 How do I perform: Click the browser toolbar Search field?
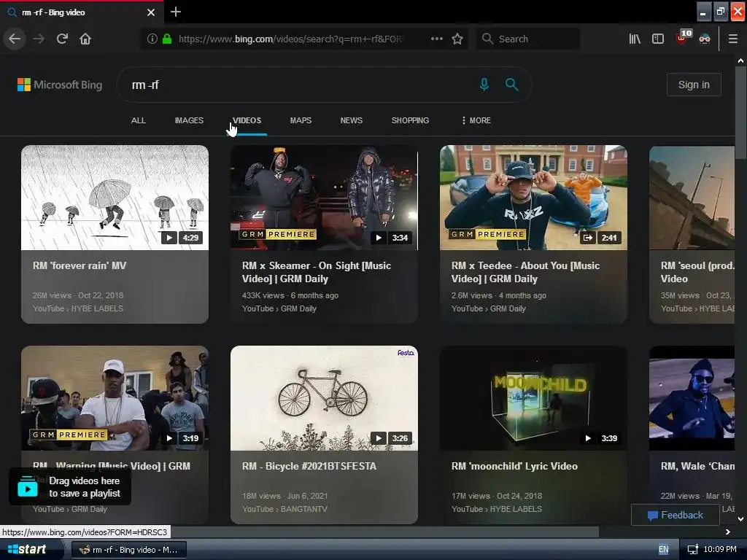(528, 39)
